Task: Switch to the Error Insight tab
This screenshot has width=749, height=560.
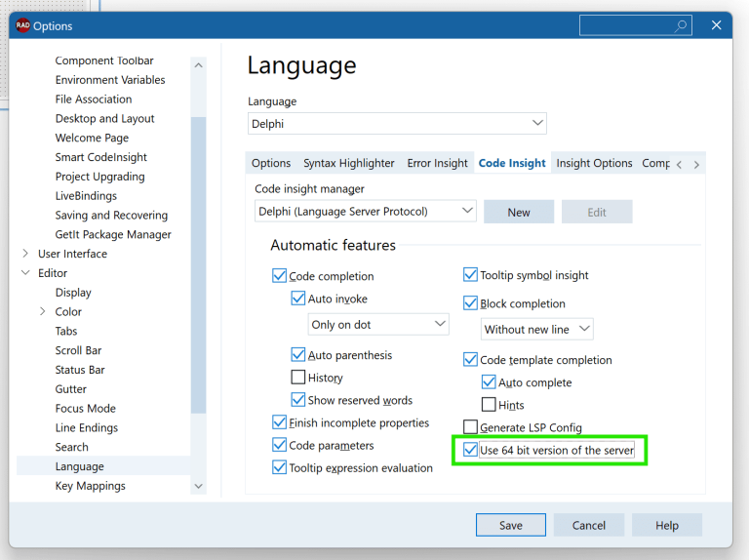Action: pos(437,163)
